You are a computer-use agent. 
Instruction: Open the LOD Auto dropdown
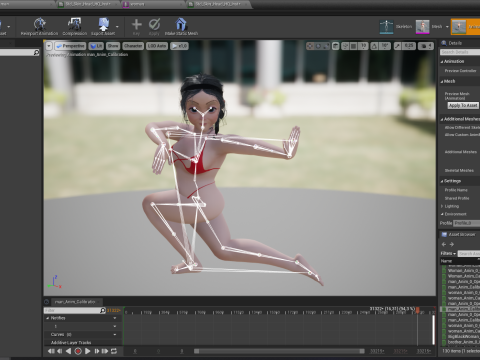pyautogui.click(x=157, y=46)
